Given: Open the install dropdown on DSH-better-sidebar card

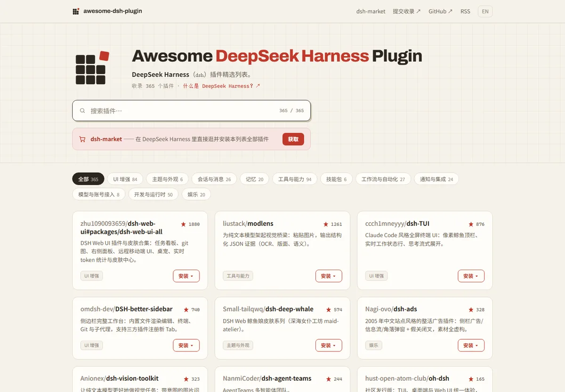Looking at the screenshot, I should (186, 345).
